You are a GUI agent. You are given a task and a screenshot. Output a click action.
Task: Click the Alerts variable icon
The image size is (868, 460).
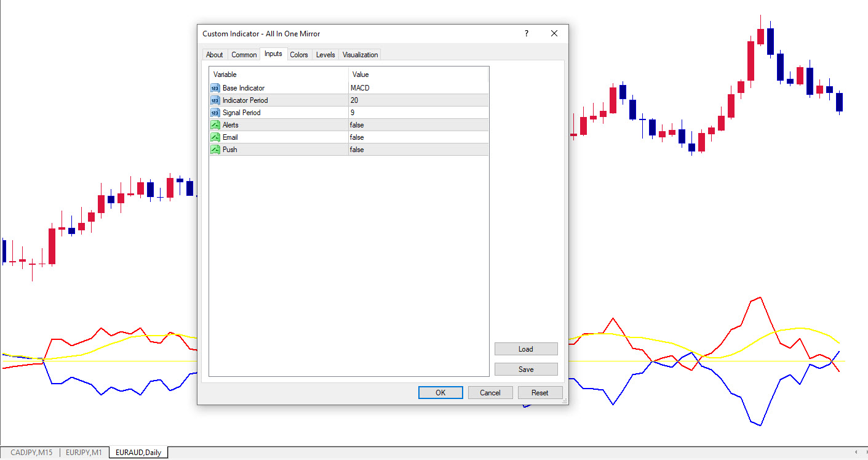(215, 125)
